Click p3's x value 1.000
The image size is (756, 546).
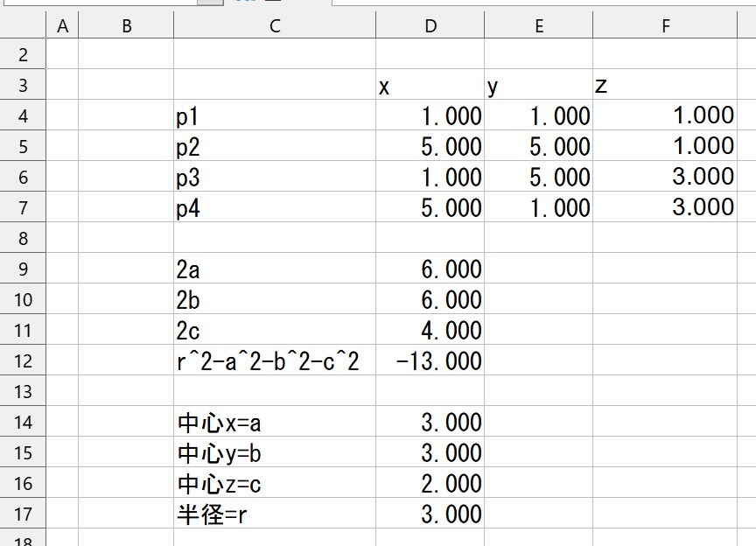click(430, 177)
